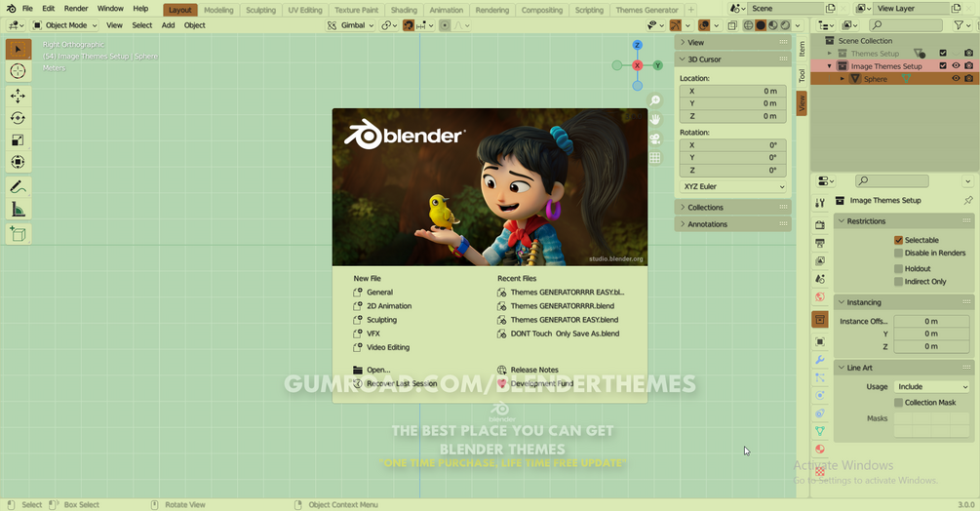This screenshot has height=511, width=980.
Task: Enable the Indirect Only checkbox
Action: coord(899,282)
